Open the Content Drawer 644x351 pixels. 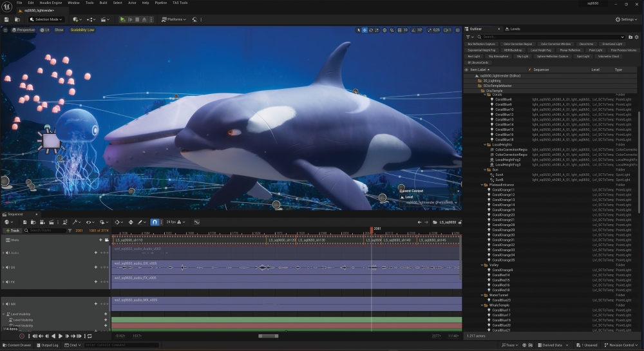tap(17, 345)
